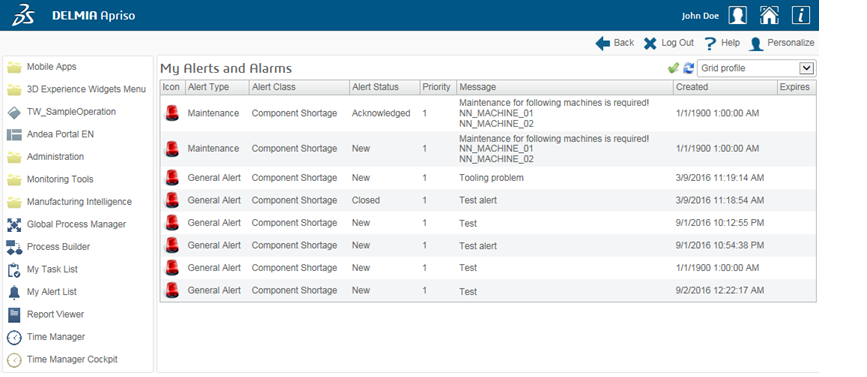Sort by the Expires column header

796,87
